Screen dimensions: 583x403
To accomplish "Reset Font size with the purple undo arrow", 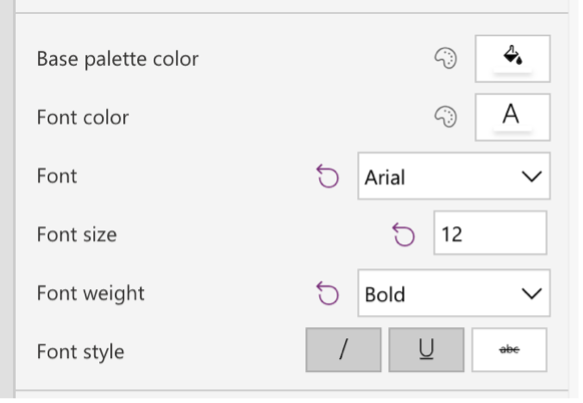I will tap(403, 235).
